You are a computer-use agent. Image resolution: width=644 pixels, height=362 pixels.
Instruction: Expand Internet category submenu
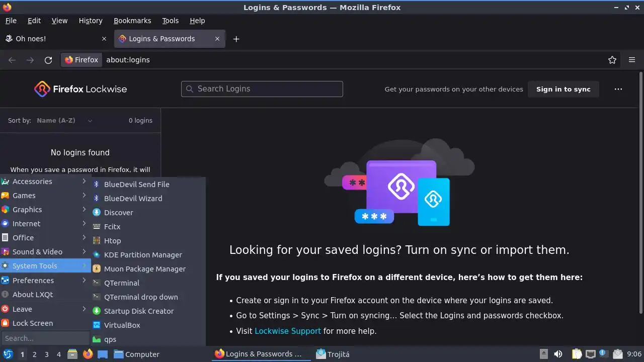coord(45,224)
